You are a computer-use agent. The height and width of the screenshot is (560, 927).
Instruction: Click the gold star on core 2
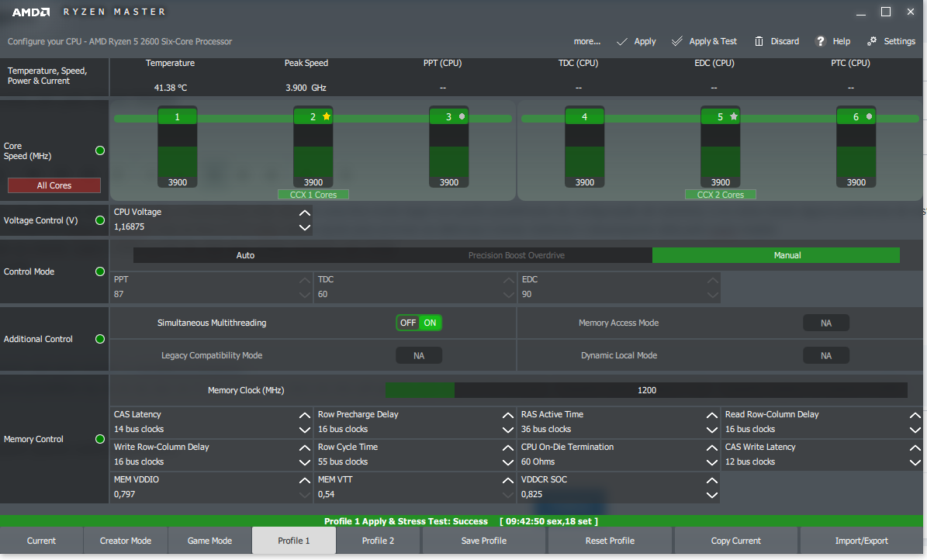coord(327,116)
